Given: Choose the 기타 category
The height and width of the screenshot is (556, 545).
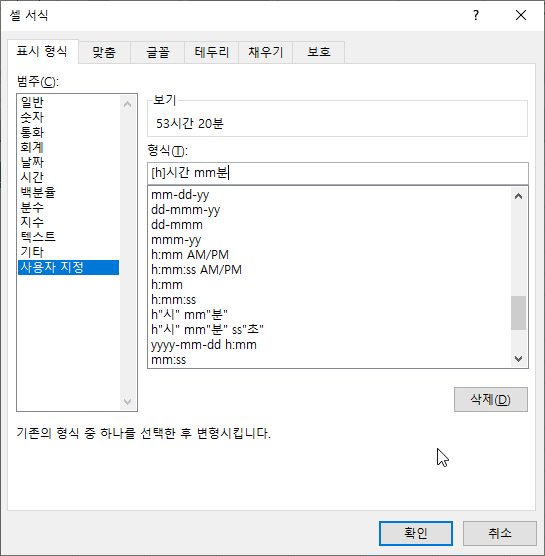Looking at the screenshot, I should (68, 252).
